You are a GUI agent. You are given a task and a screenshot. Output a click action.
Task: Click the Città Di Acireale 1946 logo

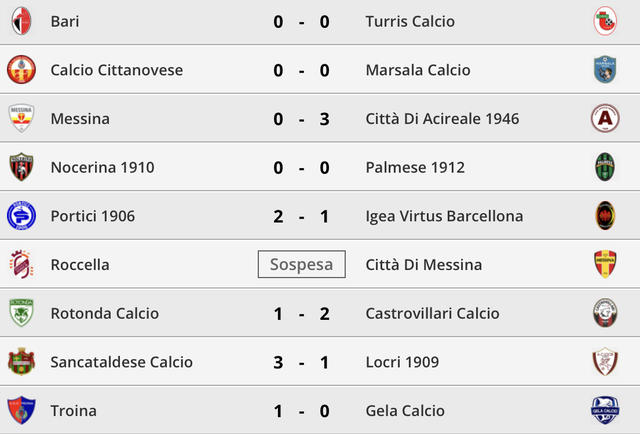point(605,119)
